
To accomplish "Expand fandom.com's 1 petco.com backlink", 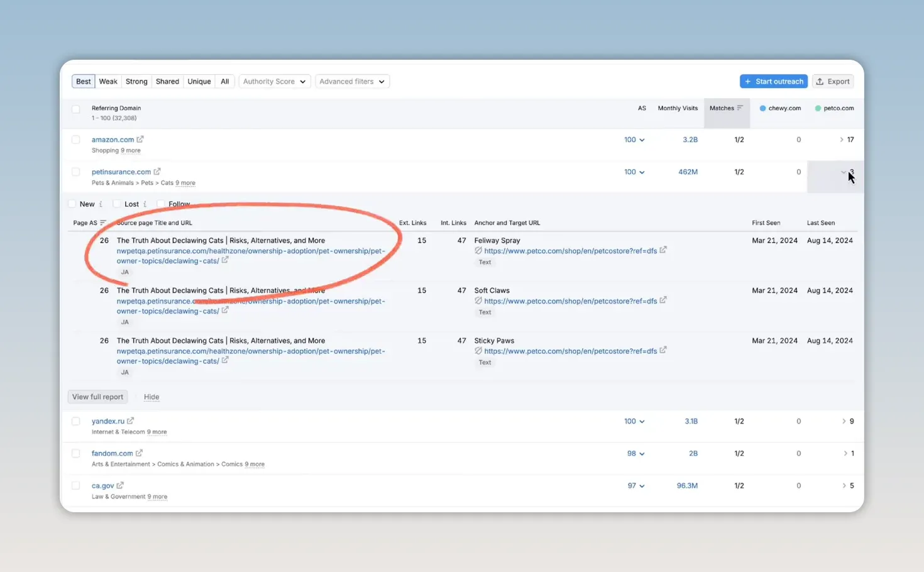I will (849, 453).
